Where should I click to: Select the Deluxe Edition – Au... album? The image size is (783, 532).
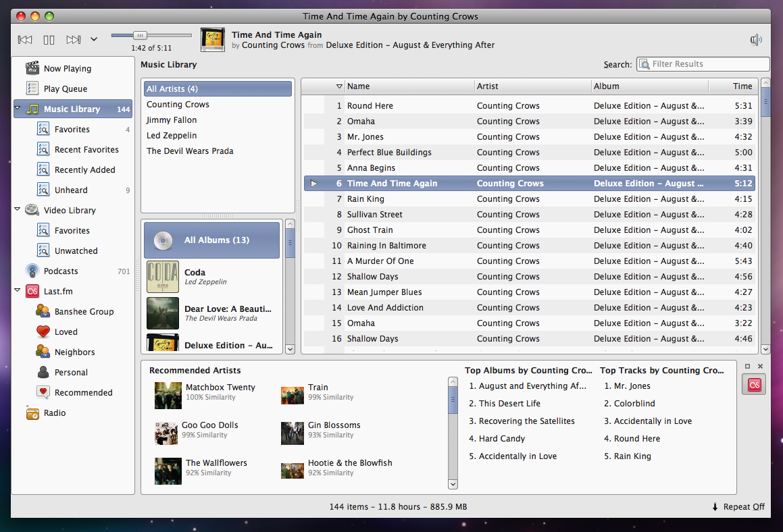pyautogui.click(x=212, y=342)
